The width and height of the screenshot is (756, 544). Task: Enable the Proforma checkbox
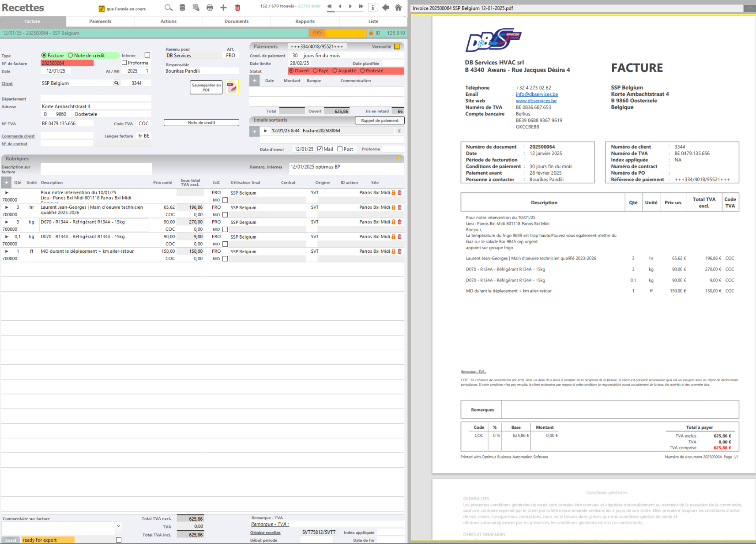click(124, 63)
